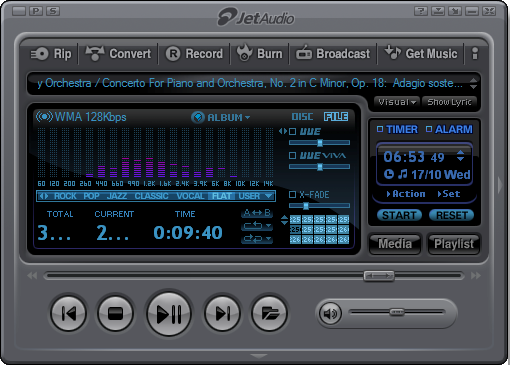
Task: Mute audio with the speaker icon
Action: click(x=330, y=313)
